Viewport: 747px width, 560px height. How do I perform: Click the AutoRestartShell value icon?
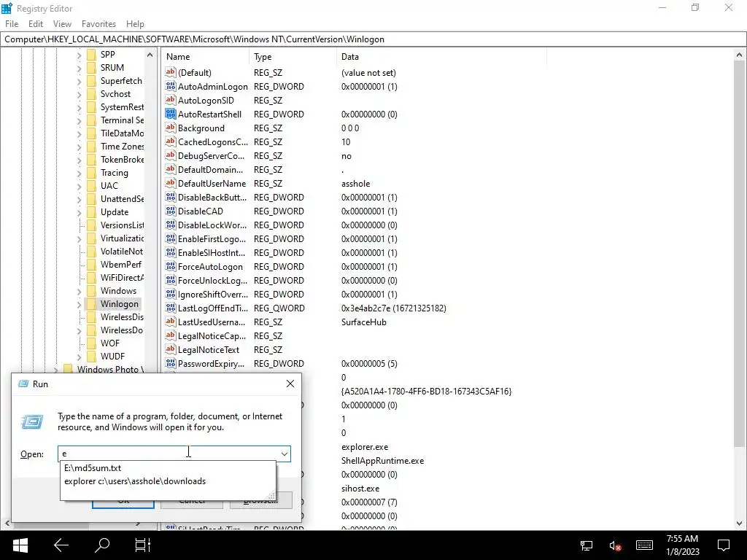click(x=171, y=114)
